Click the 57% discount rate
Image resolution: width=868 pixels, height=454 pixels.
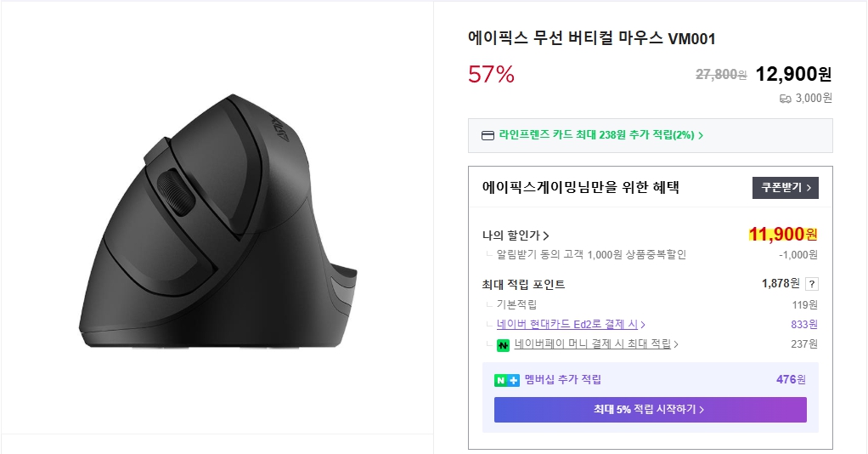491,75
